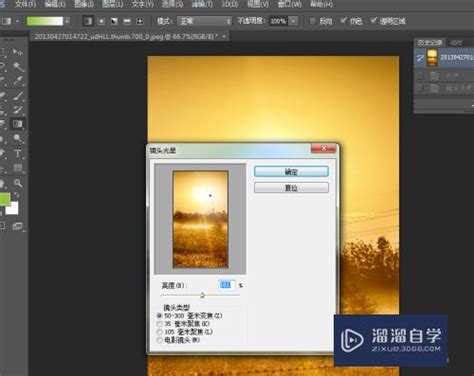This screenshot has height=376, width=474.
Task: Open the 图层(L) menu
Action: point(113,4)
